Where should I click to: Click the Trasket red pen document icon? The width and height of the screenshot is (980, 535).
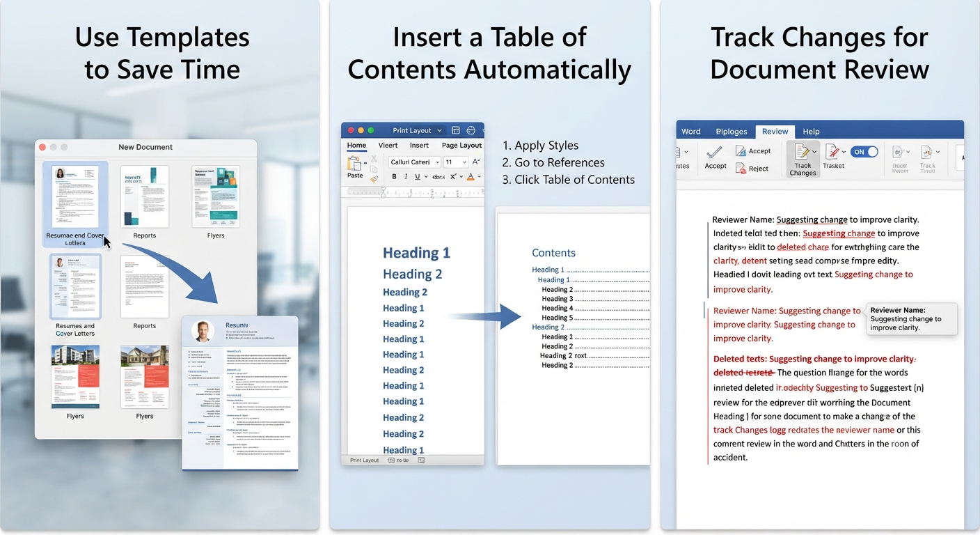click(x=831, y=151)
